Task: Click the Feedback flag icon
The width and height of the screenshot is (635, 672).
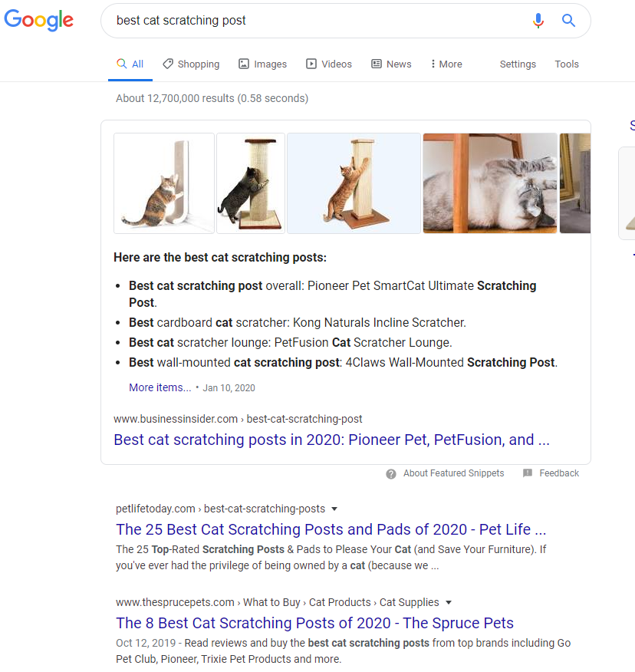Action: tap(528, 473)
